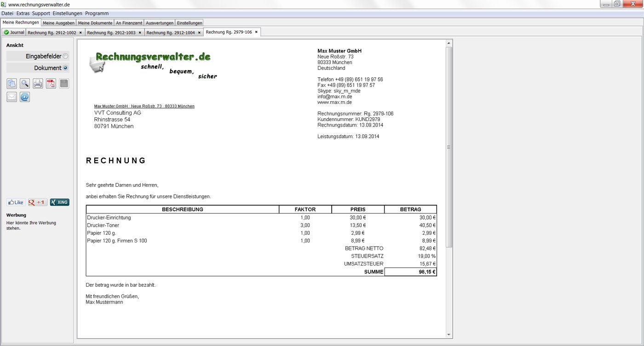The height and width of the screenshot is (346, 644).
Task: Open the magnifier preview icon
Action: pyautogui.click(x=25, y=83)
